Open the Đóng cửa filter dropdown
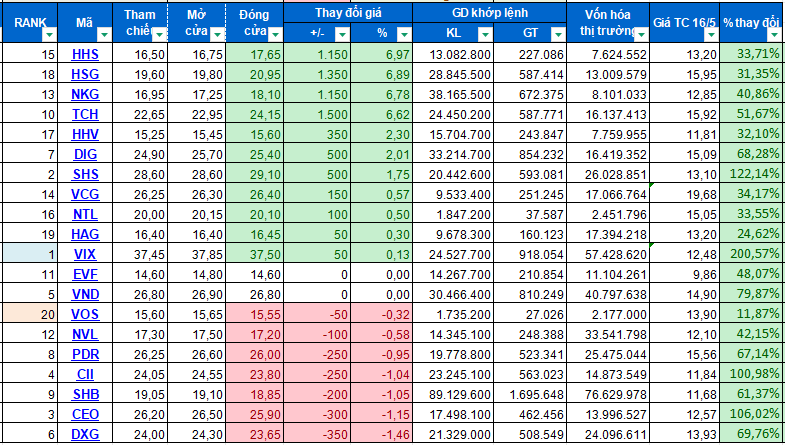The image size is (785, 445). [x=275, y=35]
